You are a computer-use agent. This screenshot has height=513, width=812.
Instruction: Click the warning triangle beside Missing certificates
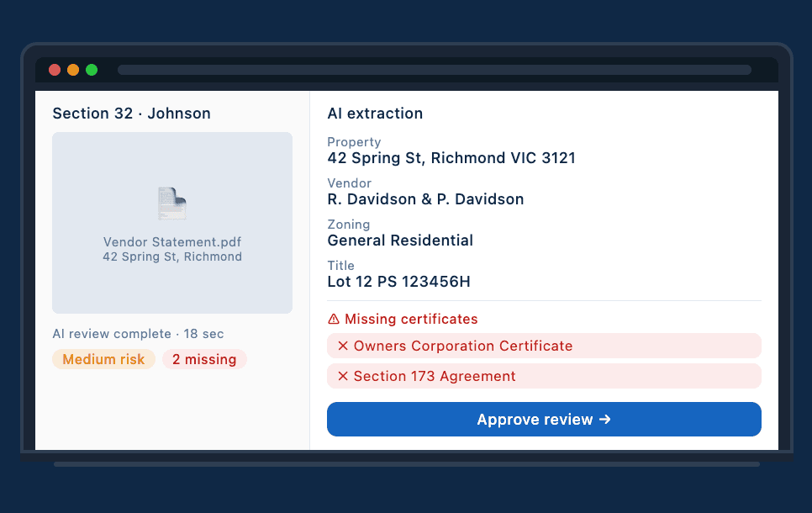coord(334,320)
